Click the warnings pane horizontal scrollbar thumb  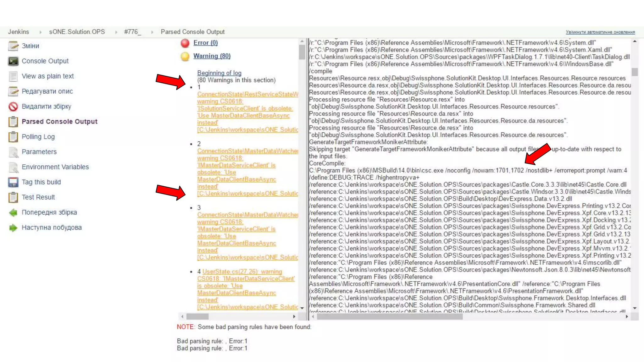point(197,316)
